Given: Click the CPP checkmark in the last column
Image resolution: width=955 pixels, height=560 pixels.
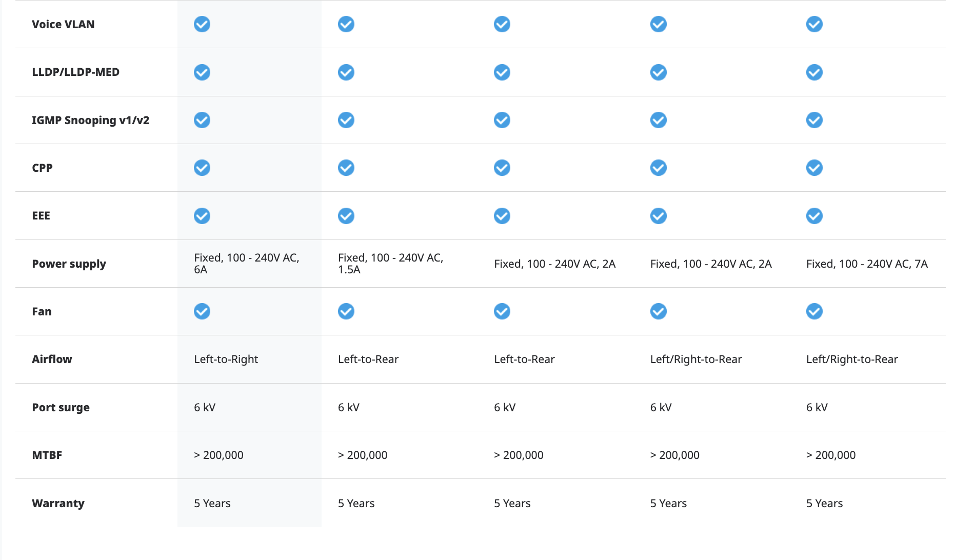Looking at the screenshot, I should click(814, 168).
